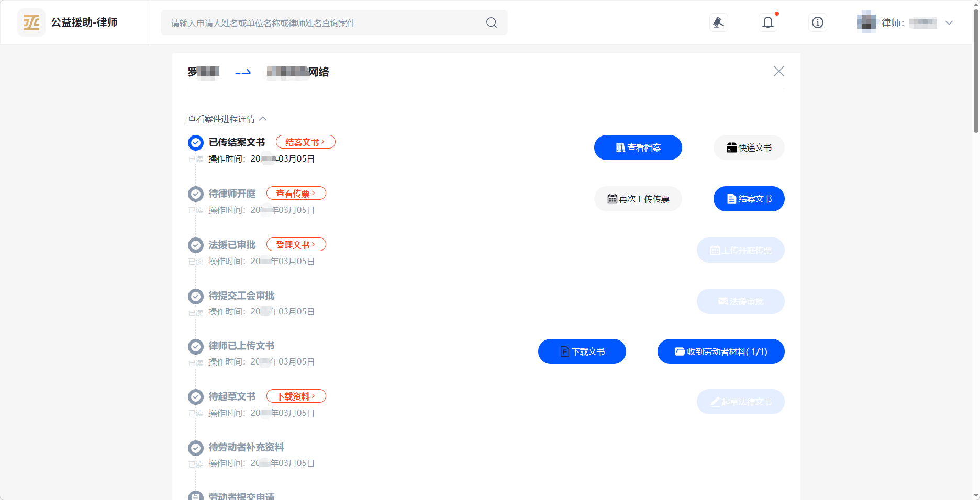Click the 查看档案 button
The width and height of the screenshot is (980, 500).
(638, 147)
